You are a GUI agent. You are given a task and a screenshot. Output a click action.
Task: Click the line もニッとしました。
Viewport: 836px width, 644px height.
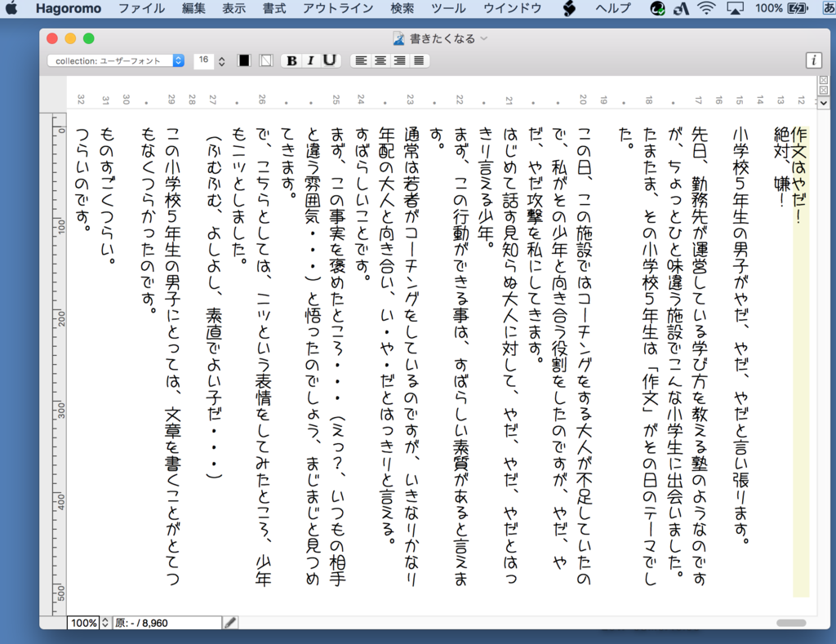tap(239, 196)
